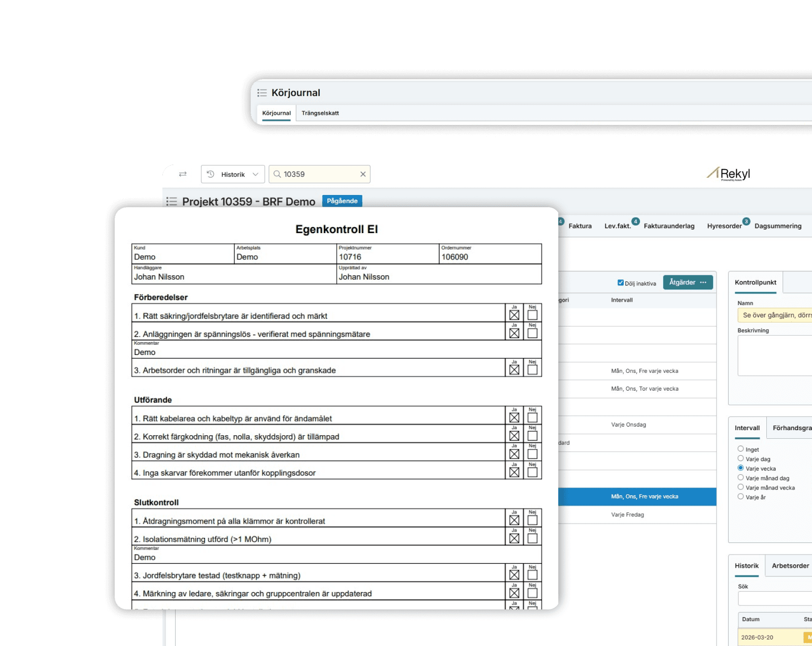Click the swap arrows icon left of Historik
812x646 pixels.
[x=183, y=174]
